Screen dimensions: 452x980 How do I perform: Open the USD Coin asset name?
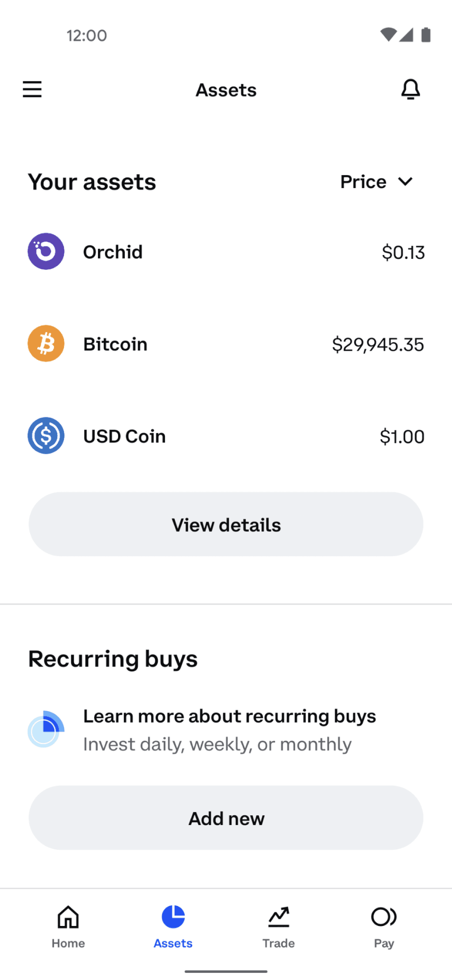124,436
